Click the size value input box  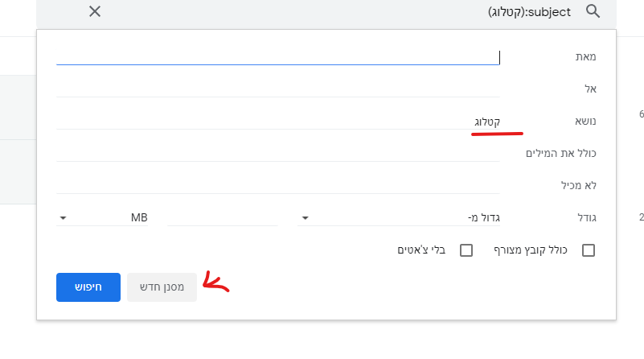coord(222,217)
